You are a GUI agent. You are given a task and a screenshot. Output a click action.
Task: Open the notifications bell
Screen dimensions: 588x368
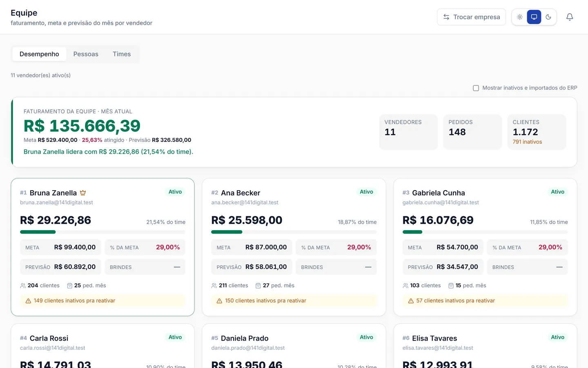click(570, 17)
